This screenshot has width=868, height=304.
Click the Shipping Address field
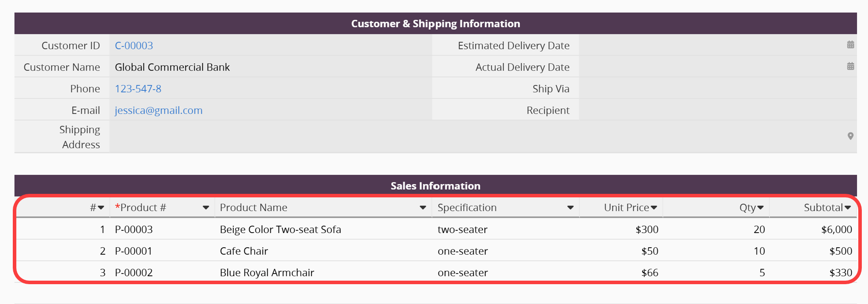tap(476, 137)
